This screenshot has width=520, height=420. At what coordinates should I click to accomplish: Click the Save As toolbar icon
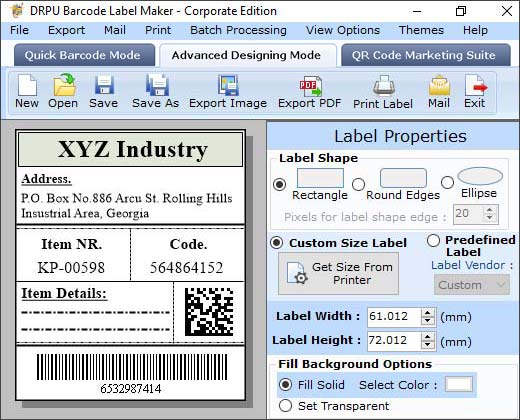pos(155,92)
